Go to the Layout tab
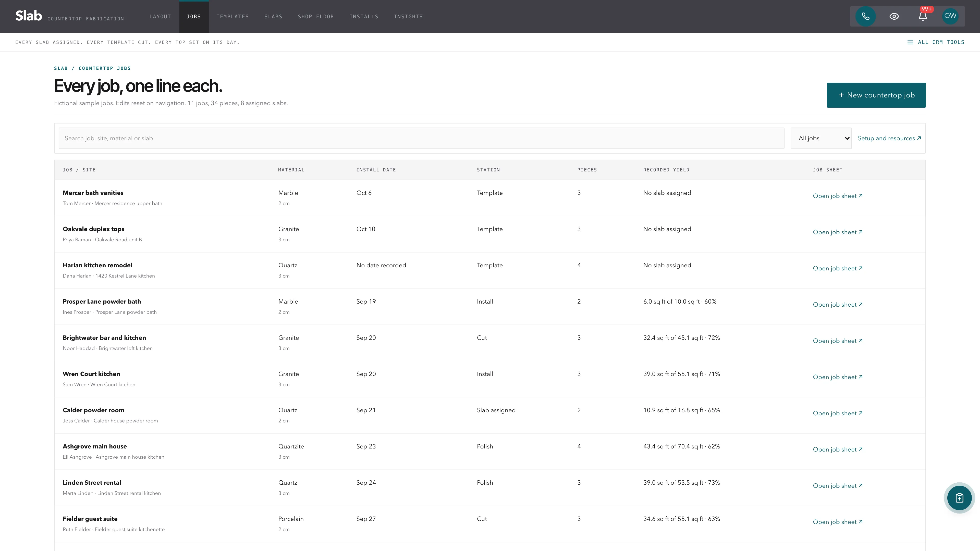This screenshot has width=980, height=551. coord(160,16)
